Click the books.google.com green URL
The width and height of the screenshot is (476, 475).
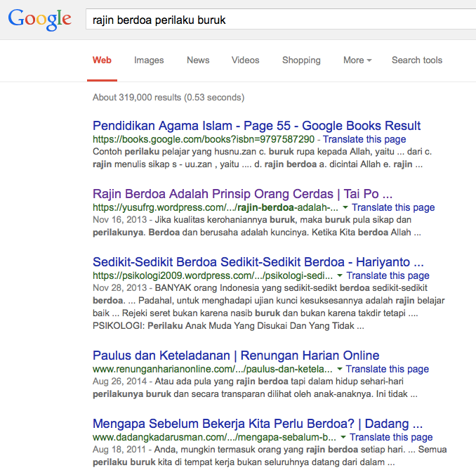[x=204, y=139]
